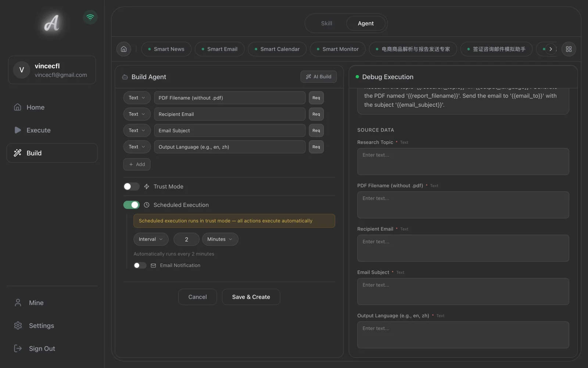Image resolution: width=588 pixels, height=368 pixels.
Task: Select the Smart Email agent tab
Action: pos(219,49)
